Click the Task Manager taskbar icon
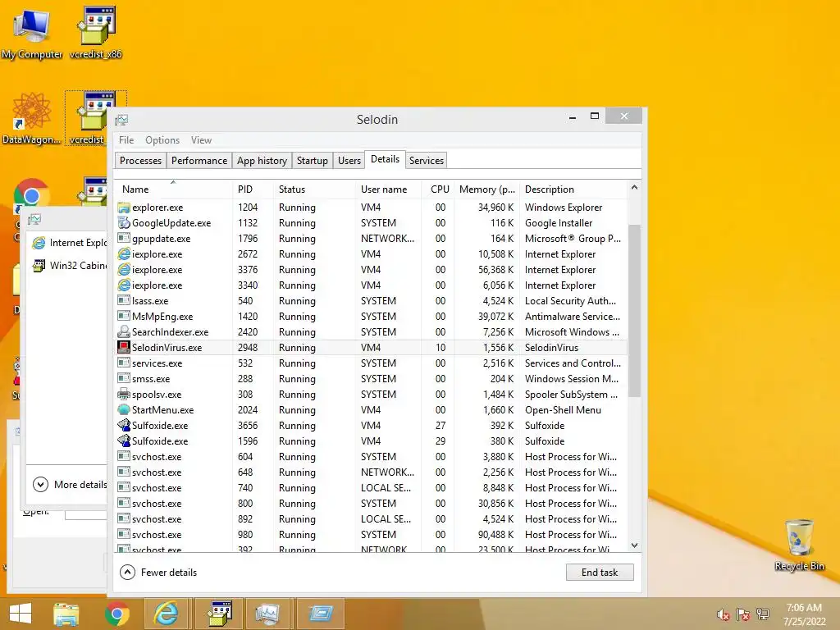Screen dimensions: 840x630 (267, 614)
